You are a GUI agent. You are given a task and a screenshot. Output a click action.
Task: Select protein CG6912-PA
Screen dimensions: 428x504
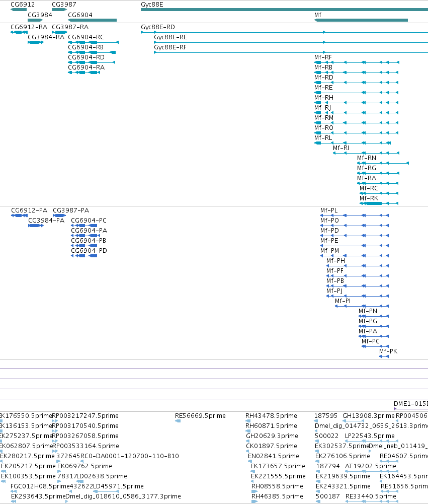pos(29,210)
